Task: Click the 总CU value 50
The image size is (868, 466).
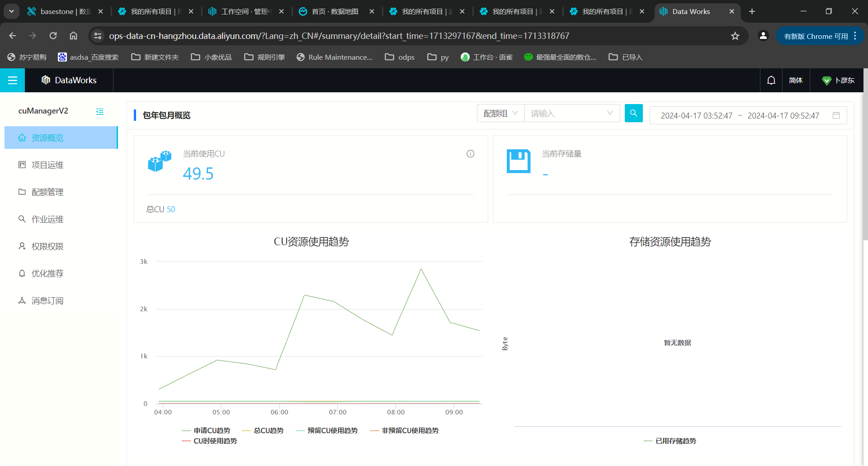Action: (171, 209)
